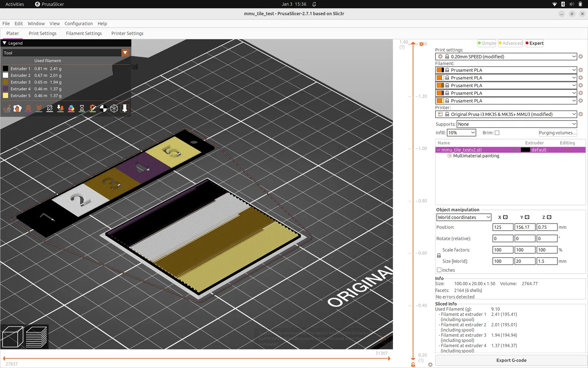
Task: Toggle retractions visibility icon
Action: point(28,109)
